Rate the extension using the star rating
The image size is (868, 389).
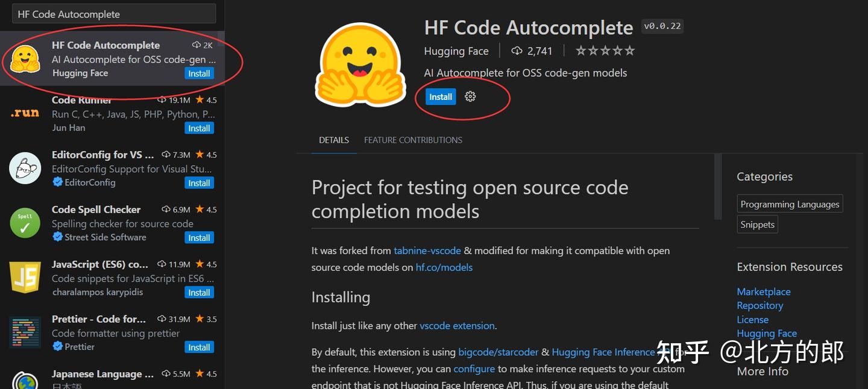(605, 51)
